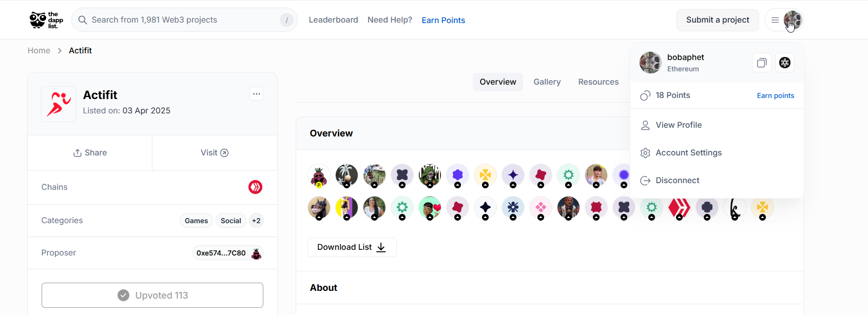This screenshot has height=315, width=868.
Task: Click the yellow and purple striped avatar
Action: click(346, 207)
